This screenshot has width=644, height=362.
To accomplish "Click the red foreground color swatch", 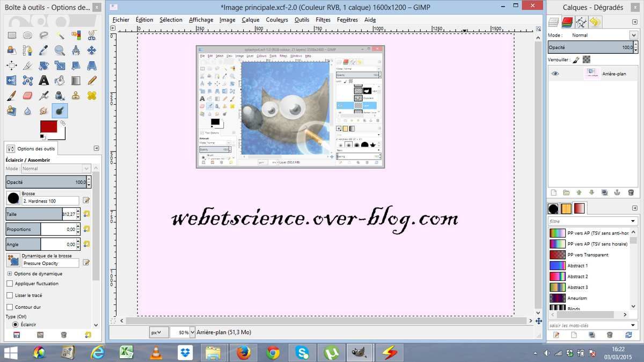I will tap(49, 127).
